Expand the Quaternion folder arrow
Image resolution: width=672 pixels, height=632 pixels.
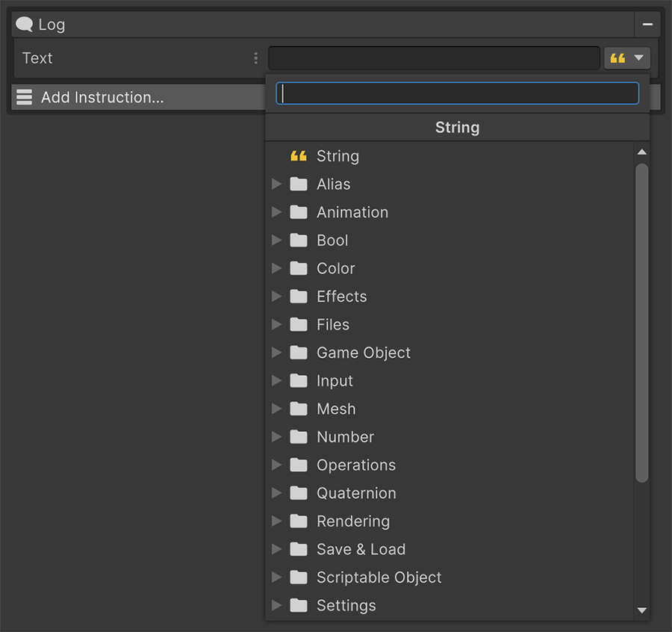click(x=277, y=493)
